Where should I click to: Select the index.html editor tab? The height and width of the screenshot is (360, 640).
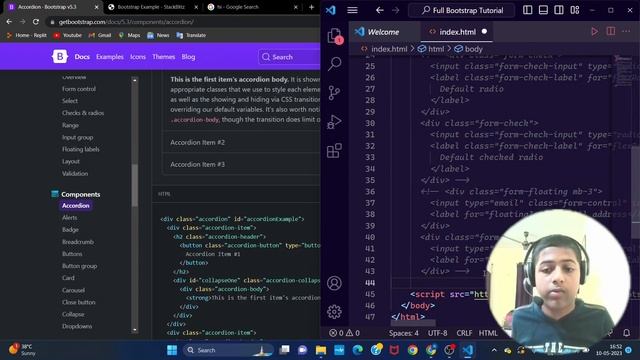[458, 32]
